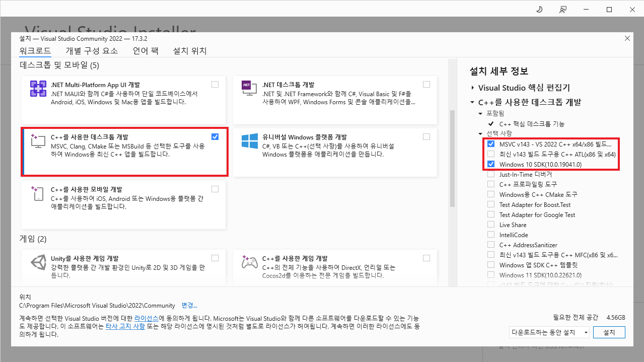Click the Universal Windows Platform logo icon
The width and height of the screenshot is (644, 362).
click(x=250, y=141)
